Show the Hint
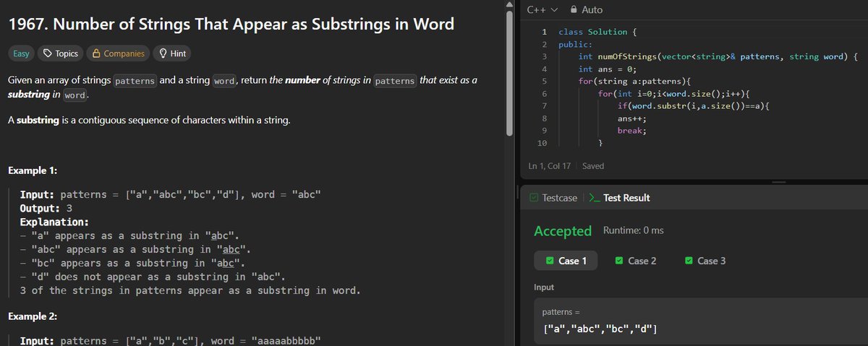The width and height of the screenshot is (868, 346). click(x=172, y=53)
